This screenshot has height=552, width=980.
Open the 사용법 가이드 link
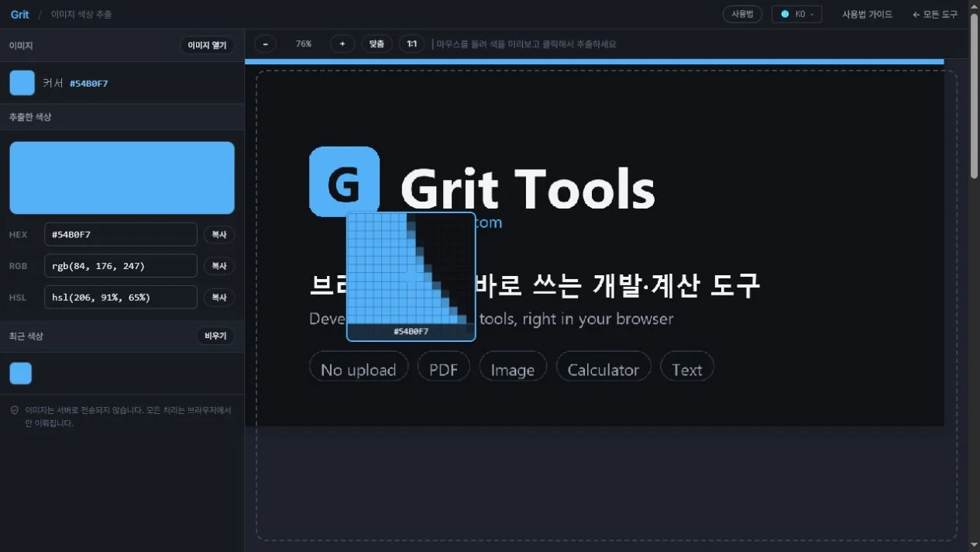[x=867, y=14]
